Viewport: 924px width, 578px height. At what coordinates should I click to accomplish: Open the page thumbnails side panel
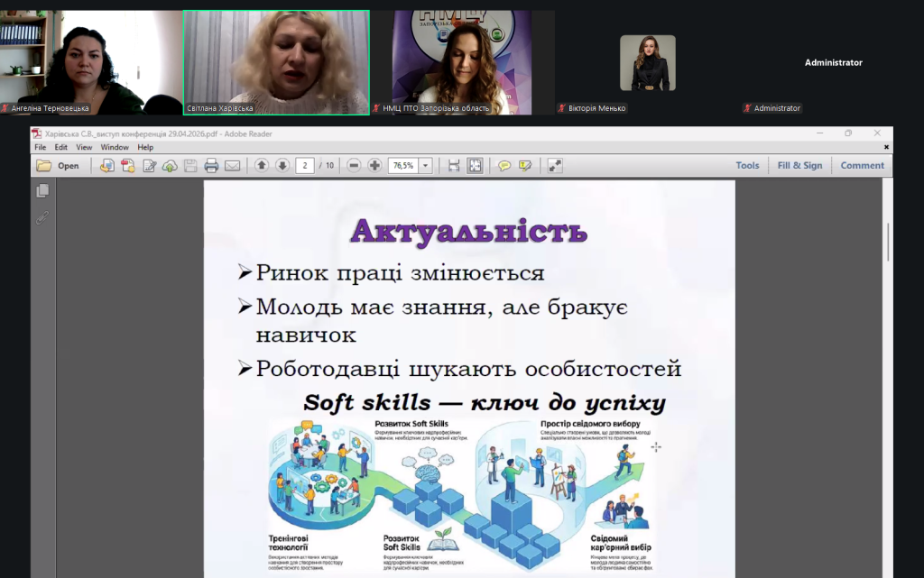click(42, 191)
